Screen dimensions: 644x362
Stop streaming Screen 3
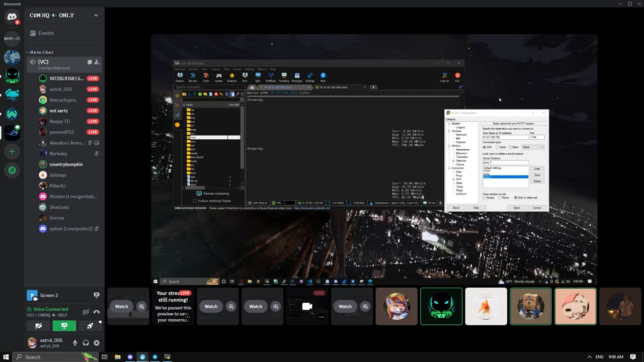[x=97, y=295]
